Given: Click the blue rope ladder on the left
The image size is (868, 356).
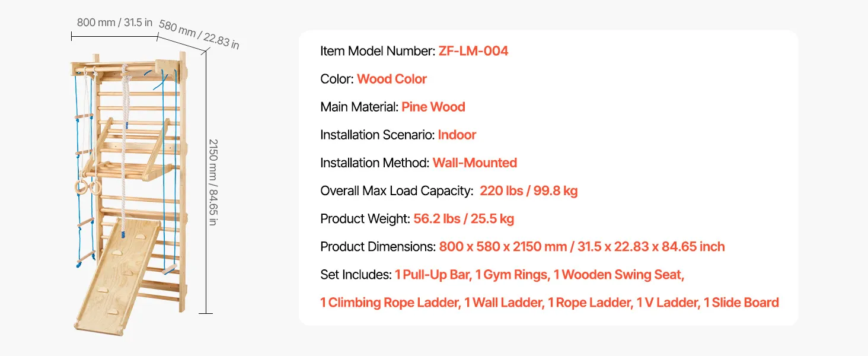Looking at the screenshot, I should coord(84,220).
